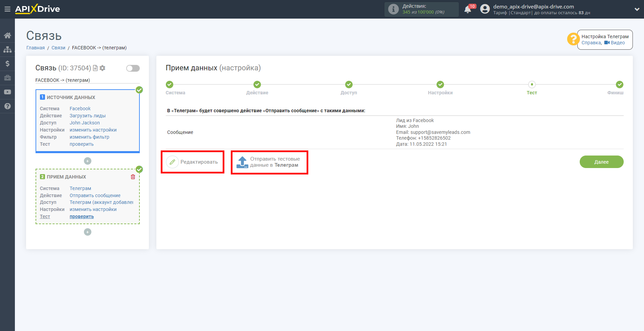Click ПРИЕМ ДАННЫХ block header
644x331 pixels.
66,177
